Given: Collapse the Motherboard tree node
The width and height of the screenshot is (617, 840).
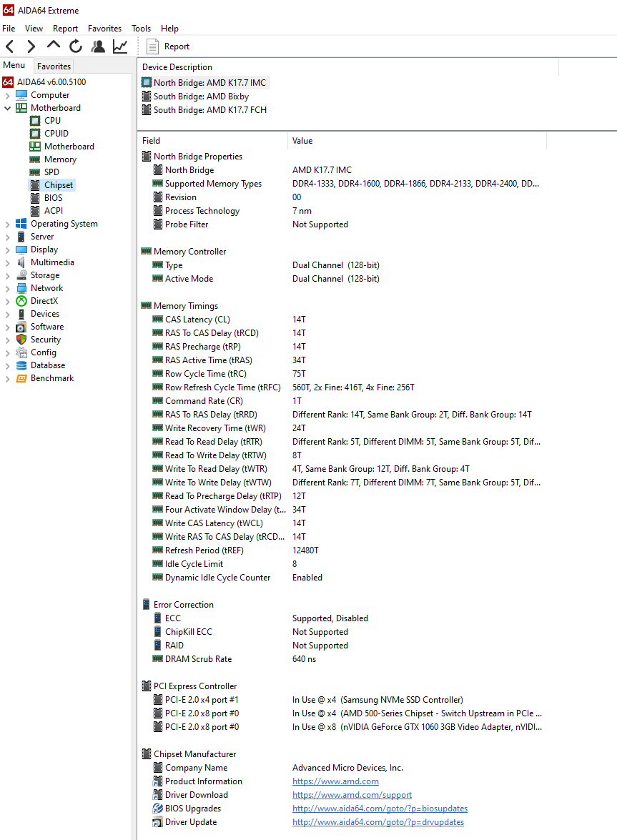Looking at the screenshot, I should click(x=7, y=108).
